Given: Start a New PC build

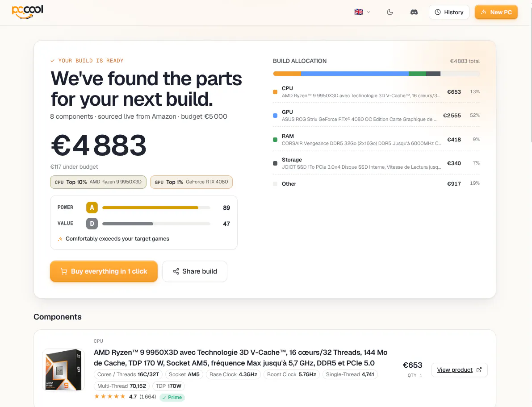Looking at the screenshot, I should [496, 12].
